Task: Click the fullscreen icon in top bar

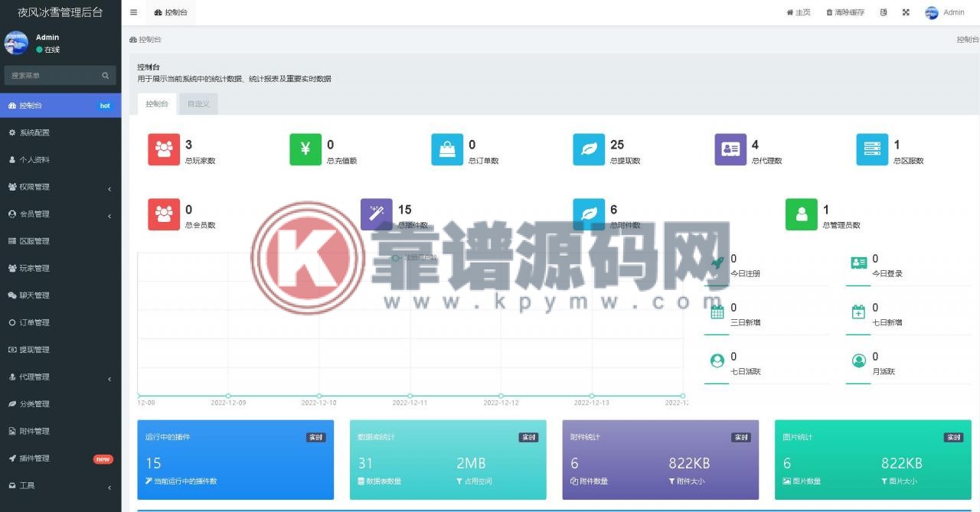Action: tap(906, 12)
